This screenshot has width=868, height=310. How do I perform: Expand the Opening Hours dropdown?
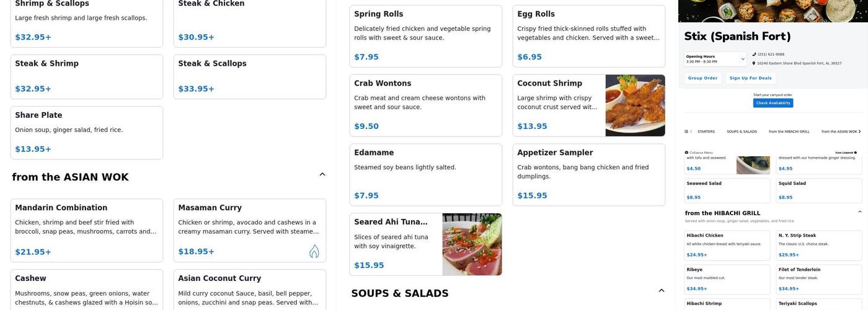point(743,60)
